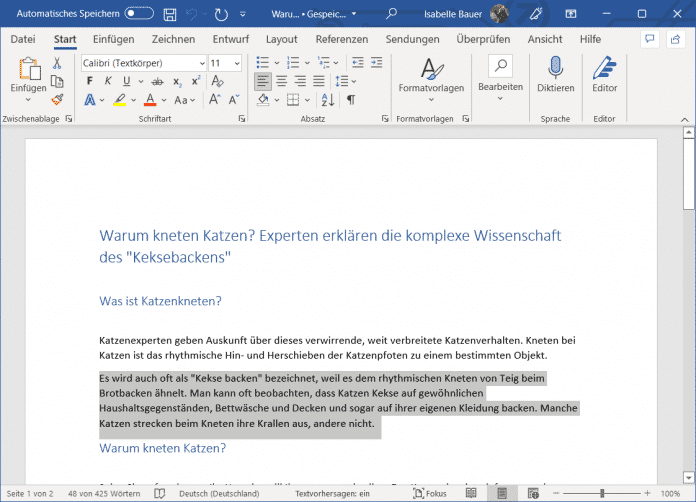This screenshot has width=696, height=502.
Task: Switch to Referenzen tab
Action: tap(342, 39)
